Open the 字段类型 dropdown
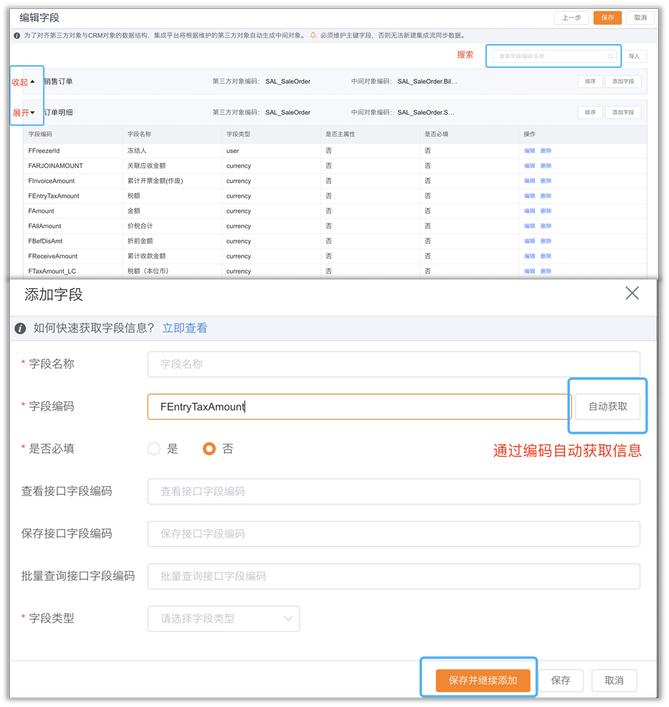 coord(223,619)
